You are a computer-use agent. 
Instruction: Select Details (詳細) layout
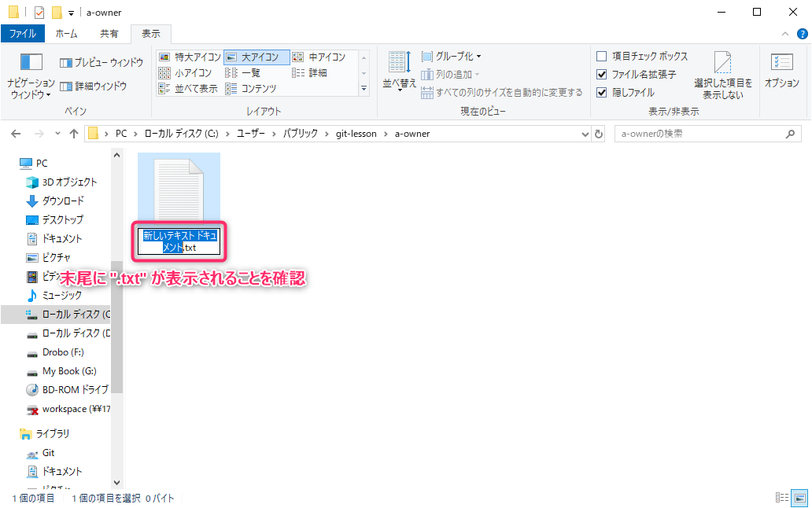(309, 73)
